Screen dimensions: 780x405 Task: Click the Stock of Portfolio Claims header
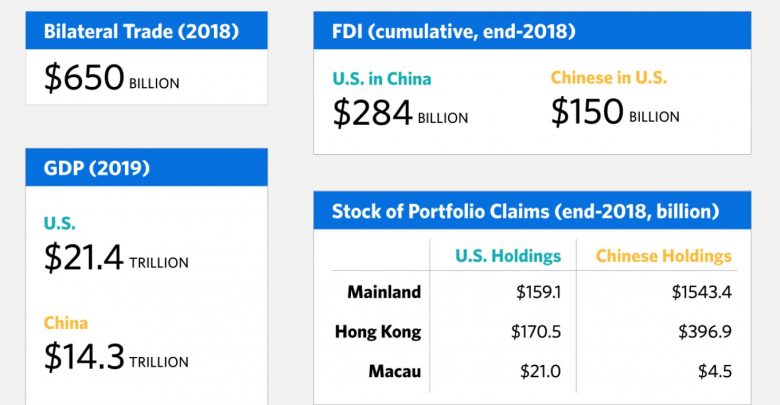click(x=524, y=211)
